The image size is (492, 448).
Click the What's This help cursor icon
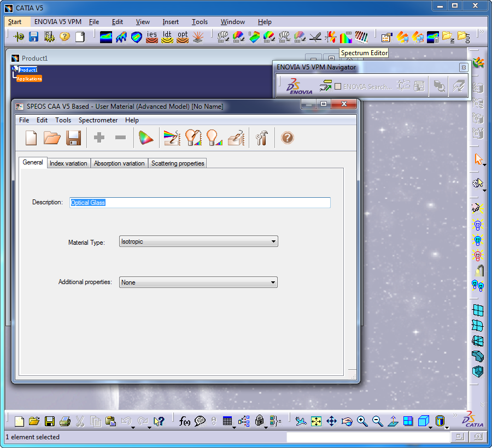click(160, 421)
